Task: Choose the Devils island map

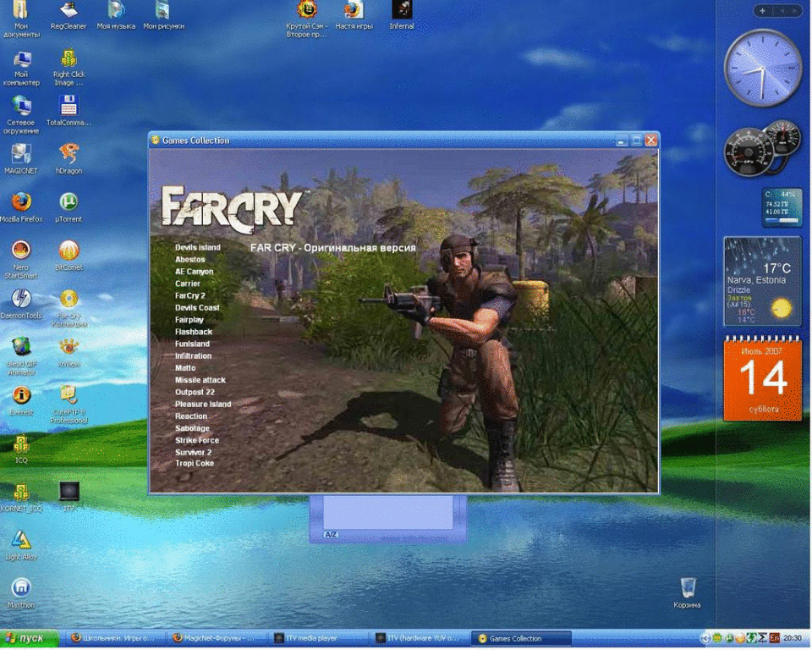Action: point(197,248)
